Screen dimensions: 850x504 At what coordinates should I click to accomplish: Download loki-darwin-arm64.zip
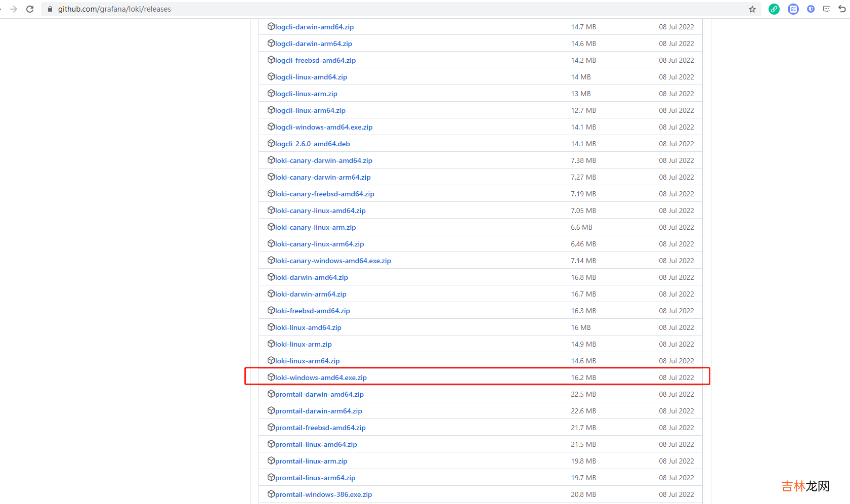[x=311, y=294]
